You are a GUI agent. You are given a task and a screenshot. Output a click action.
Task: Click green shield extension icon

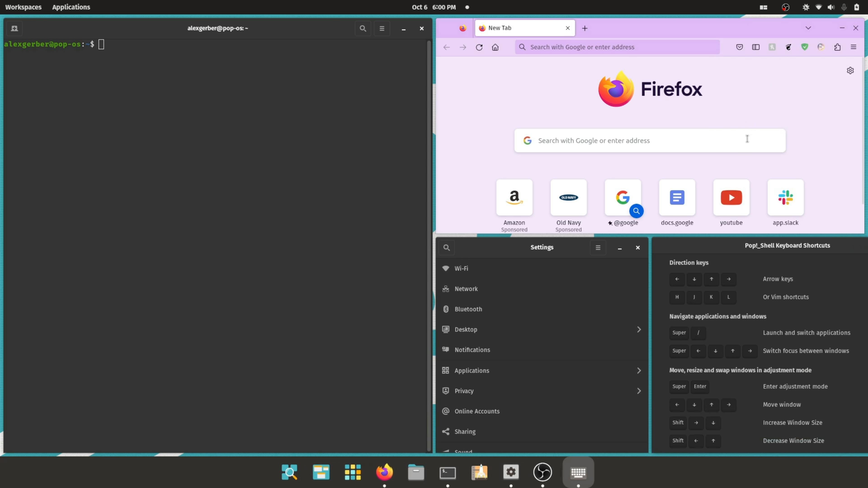(805, 47)
